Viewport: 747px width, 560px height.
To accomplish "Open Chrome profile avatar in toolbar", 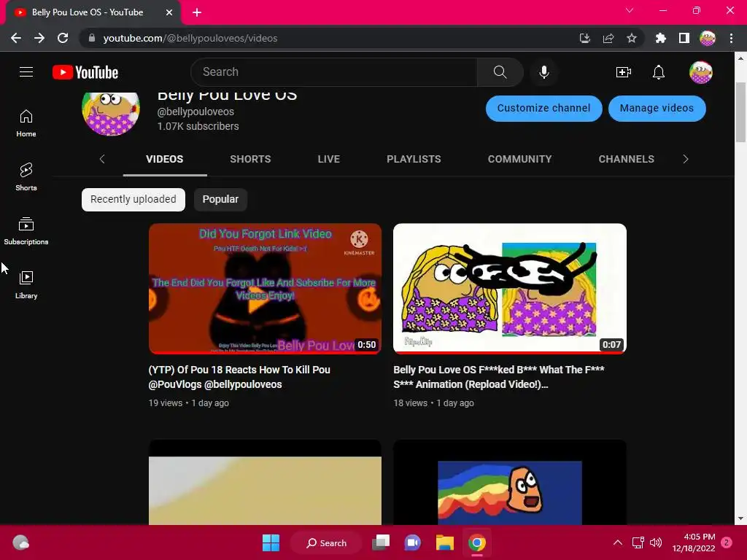I will pyautogui.click(x=708, y=38).
